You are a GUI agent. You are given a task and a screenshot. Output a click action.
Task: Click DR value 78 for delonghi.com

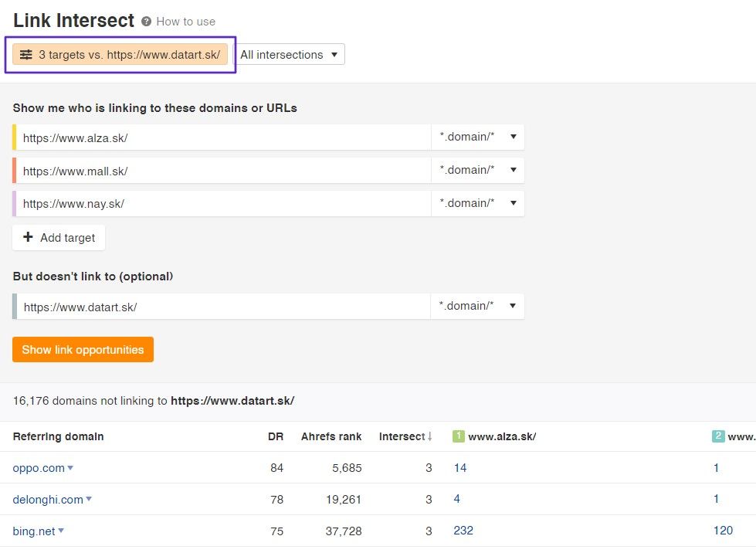[x=276, y=500]
